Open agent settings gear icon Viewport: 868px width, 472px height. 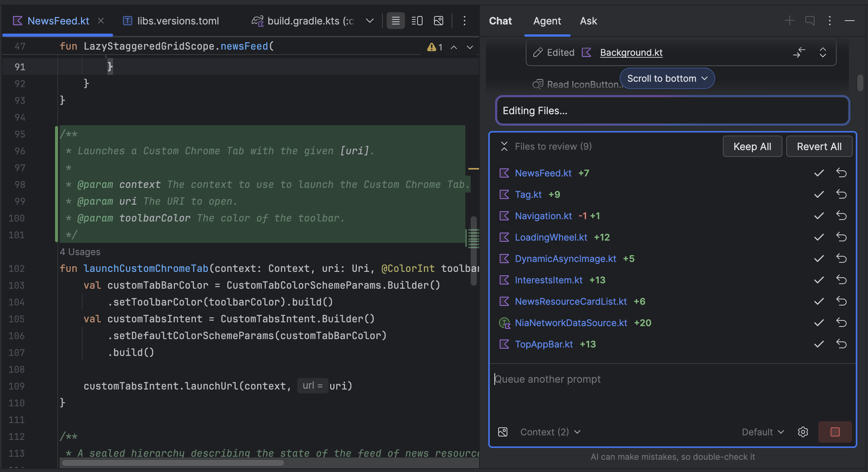click(x=803, y=432)
